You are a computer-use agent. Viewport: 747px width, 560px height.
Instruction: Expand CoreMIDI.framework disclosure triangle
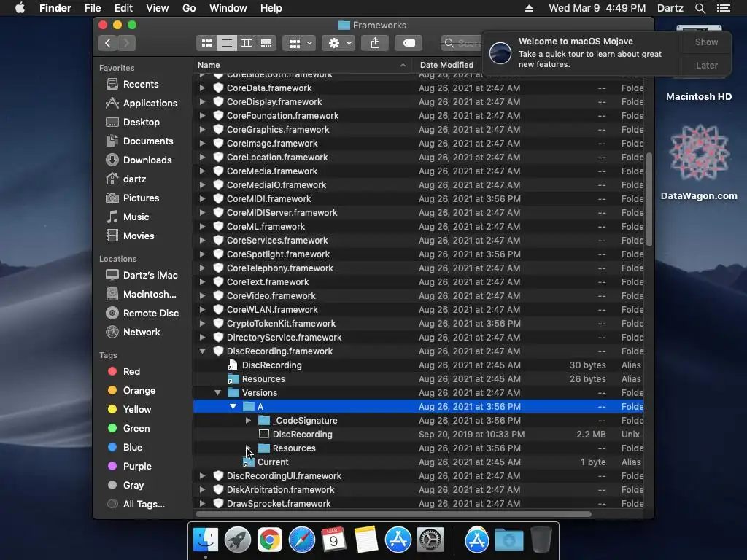point(203,199)
